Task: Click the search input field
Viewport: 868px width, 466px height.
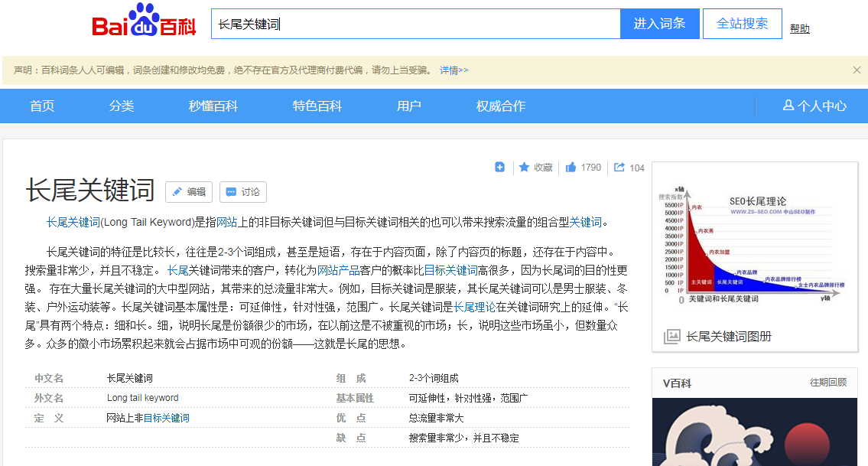Action: click(415, 24)
